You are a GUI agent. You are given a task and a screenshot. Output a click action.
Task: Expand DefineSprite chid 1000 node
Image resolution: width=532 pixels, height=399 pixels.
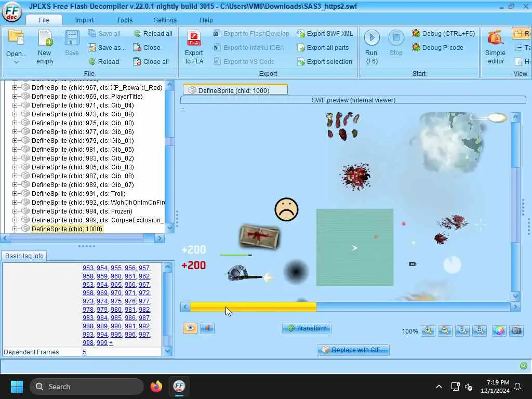click(x=15, y=229)
